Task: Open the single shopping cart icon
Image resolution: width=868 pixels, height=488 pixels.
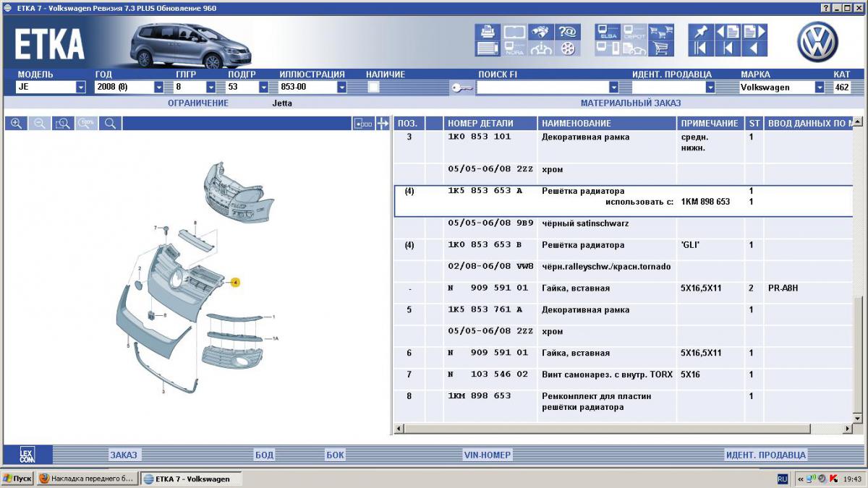Action: pos(660,48)
